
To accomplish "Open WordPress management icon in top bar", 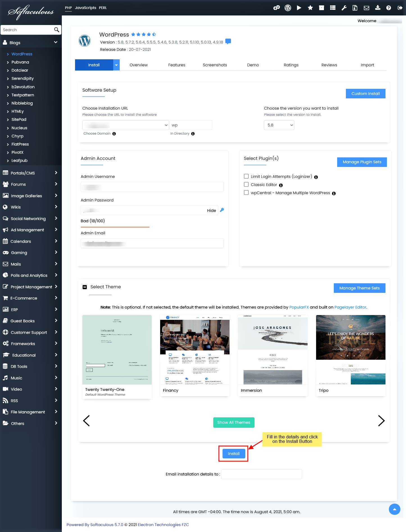I will coord(288,8).
